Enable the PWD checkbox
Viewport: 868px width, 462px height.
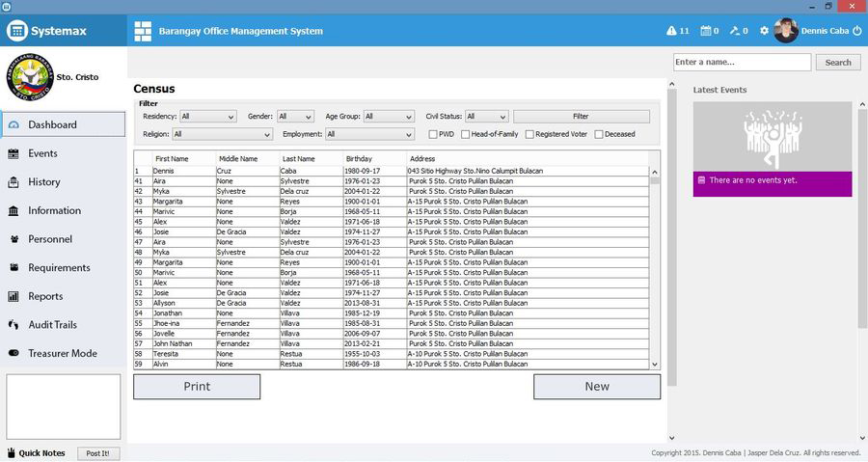[x=433, y=134]
